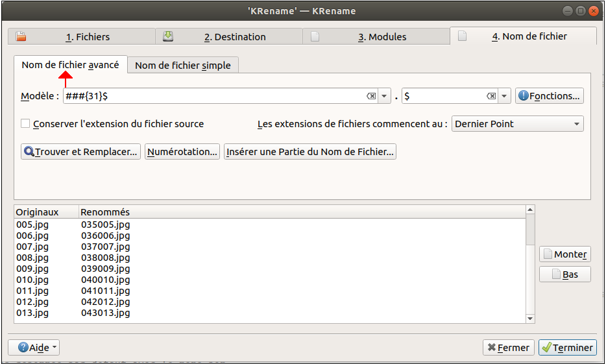Click the Destination tab download icon
This screenshot has height=364, width=606.
tap(168, 36)
